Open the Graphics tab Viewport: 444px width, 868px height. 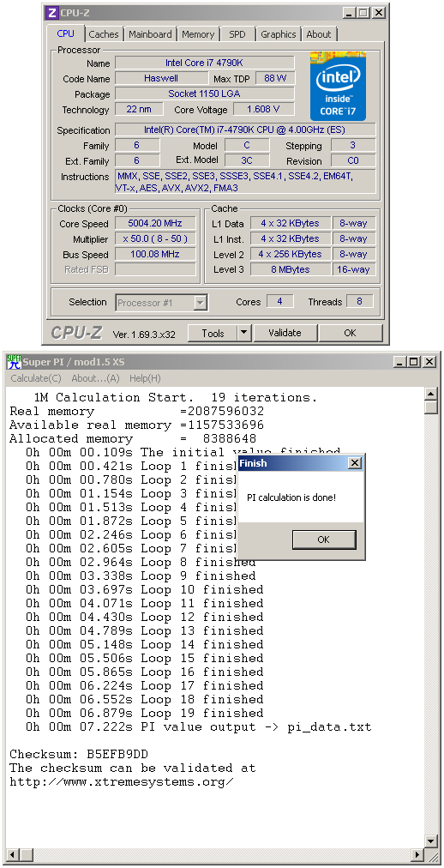coord(278,34)
